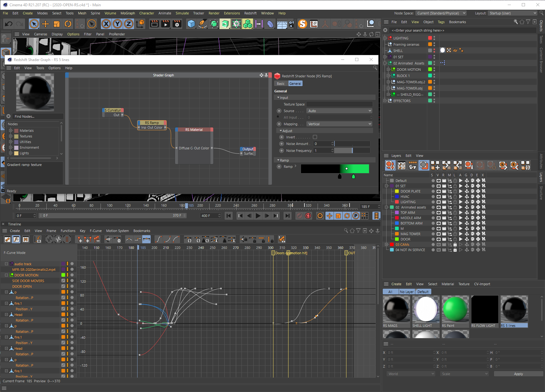
Task: Toggle solo dot for MAG TOWER layer
Action: [433, 234]
